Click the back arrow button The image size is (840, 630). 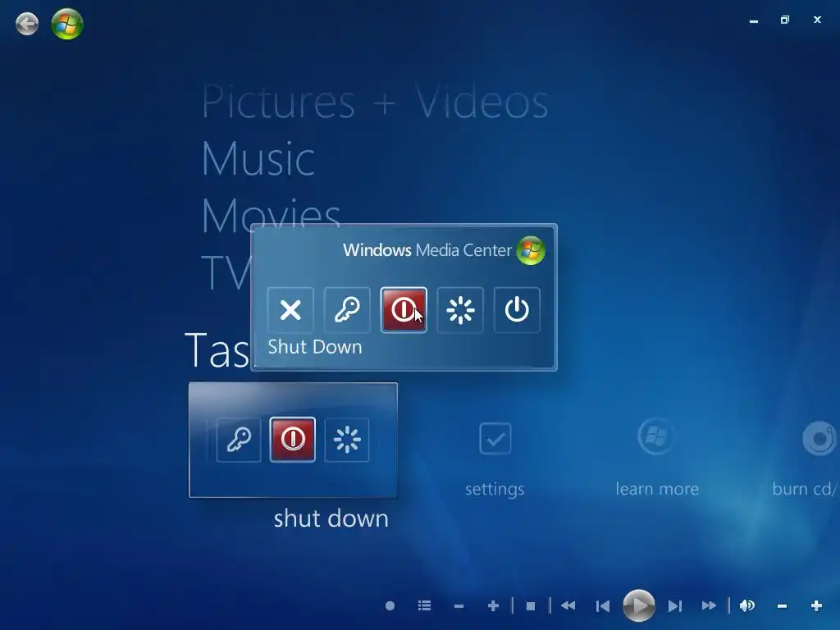click(x=27, y=24)
